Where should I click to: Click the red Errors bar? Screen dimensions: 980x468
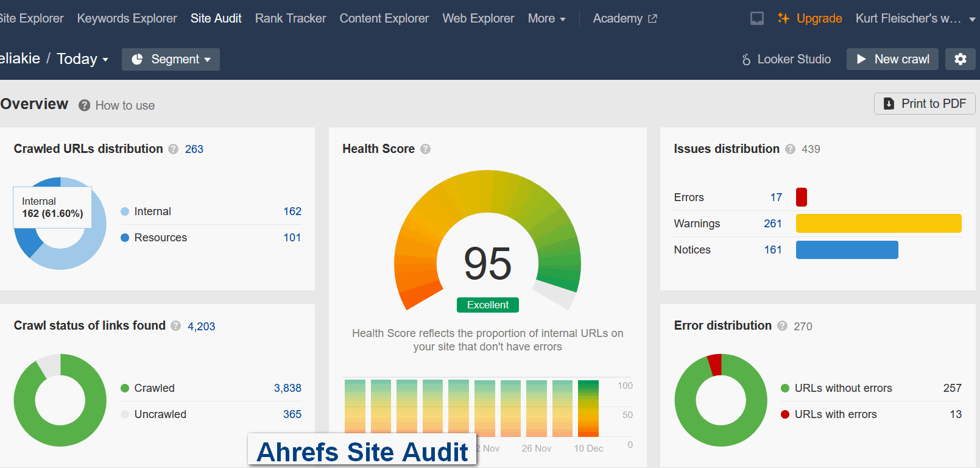[802, 197]
